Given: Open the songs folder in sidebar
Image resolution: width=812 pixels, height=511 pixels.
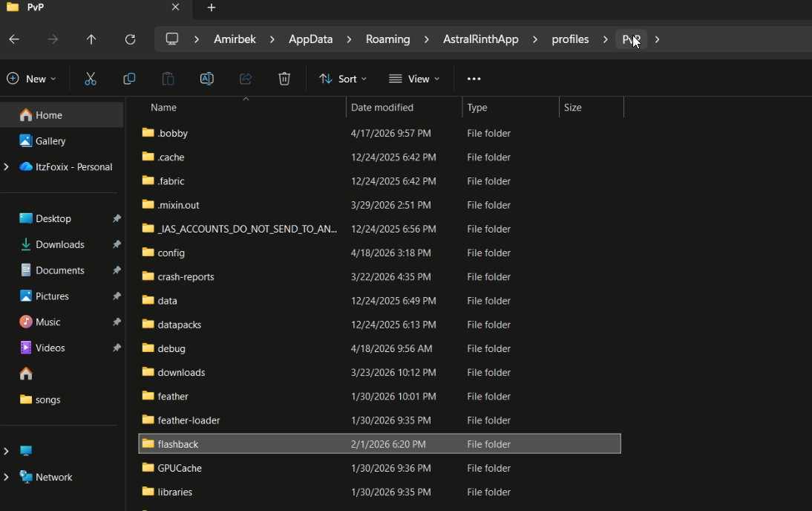Looking at the screenshot, I should (62, 400).
